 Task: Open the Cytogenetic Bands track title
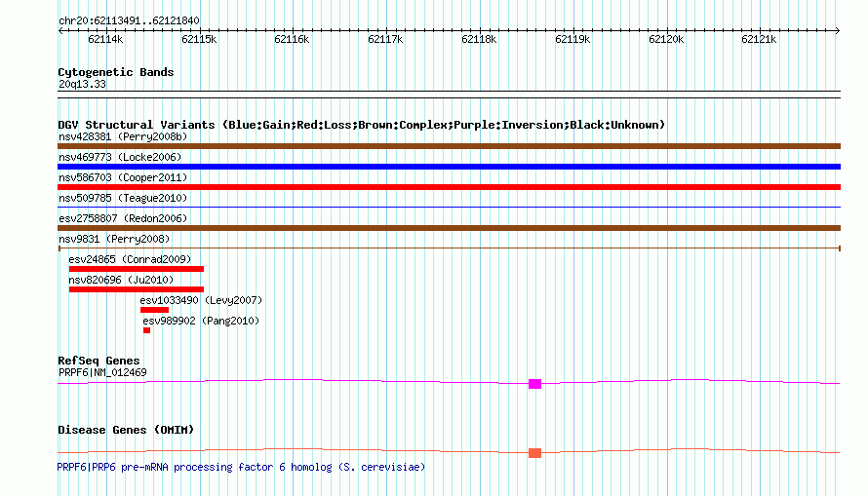(116, 72)
